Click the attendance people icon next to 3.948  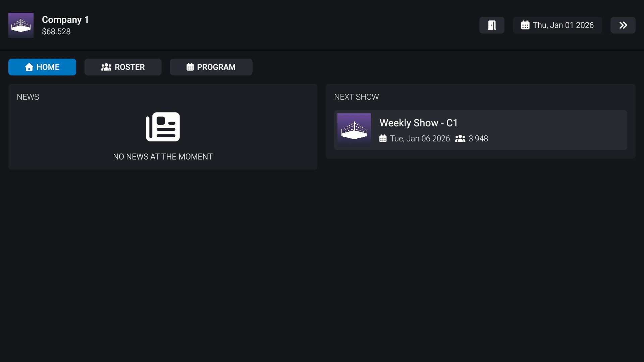460,139
